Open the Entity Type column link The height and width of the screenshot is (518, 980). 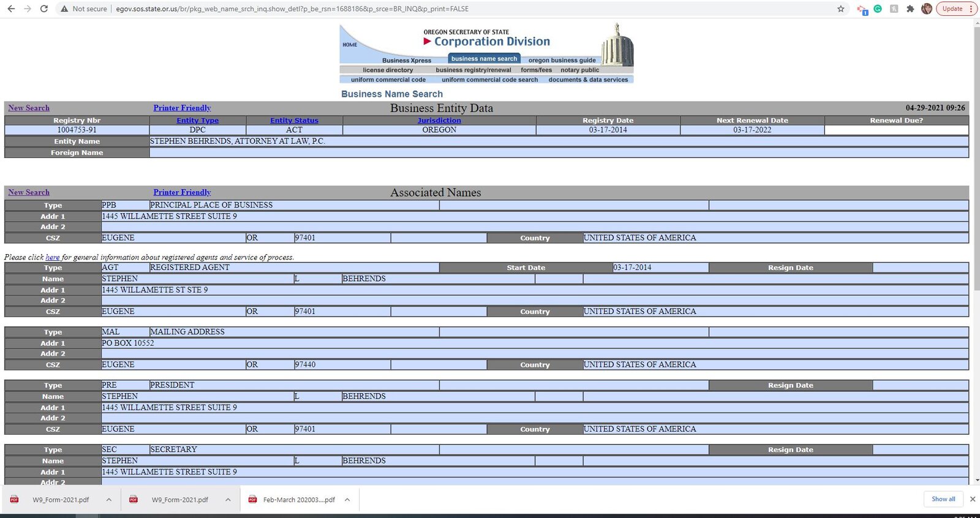click(197, 121)
